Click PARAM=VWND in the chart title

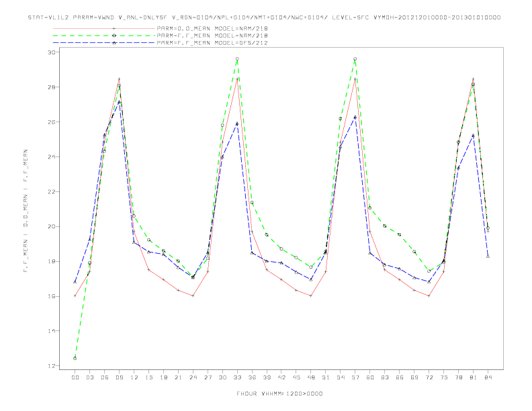point(93,17)
